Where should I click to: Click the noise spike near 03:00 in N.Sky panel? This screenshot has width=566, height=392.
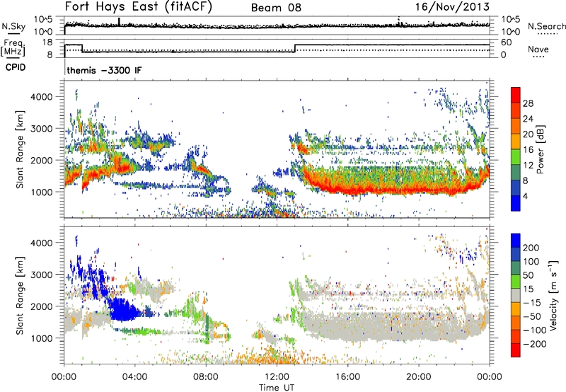(x=119, y=21)
